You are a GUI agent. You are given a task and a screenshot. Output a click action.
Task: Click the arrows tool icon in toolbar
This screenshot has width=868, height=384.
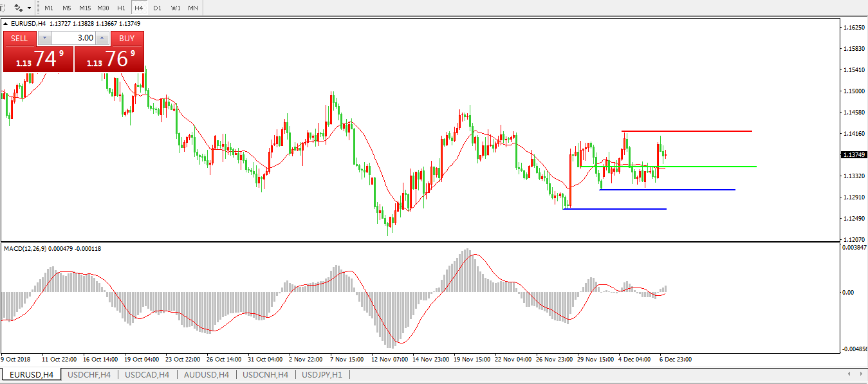pos(18,8)
